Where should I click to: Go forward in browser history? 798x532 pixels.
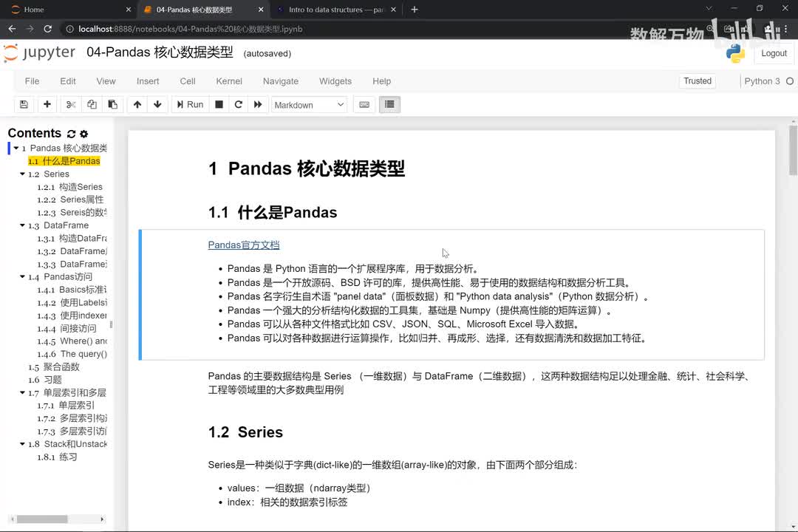[x=30, y=29]
